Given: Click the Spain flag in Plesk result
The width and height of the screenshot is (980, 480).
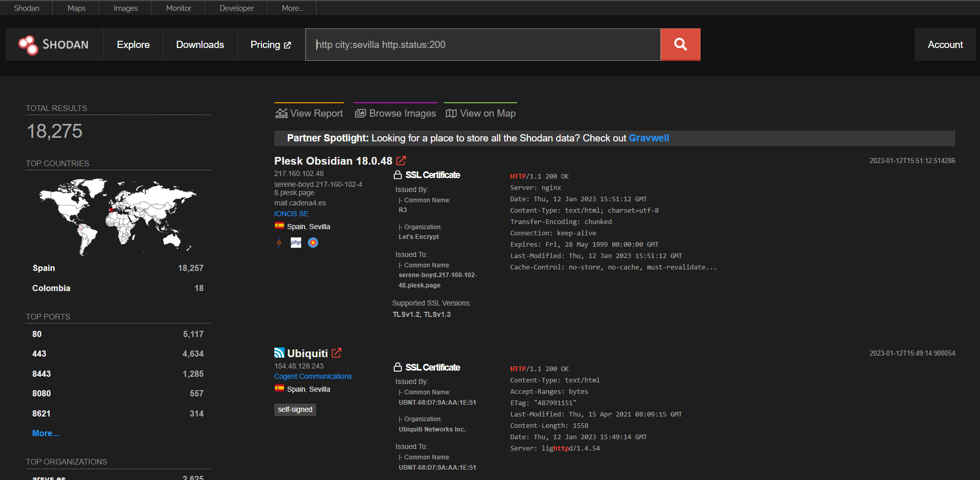Looking at the screenshot, I should point(279,226).
